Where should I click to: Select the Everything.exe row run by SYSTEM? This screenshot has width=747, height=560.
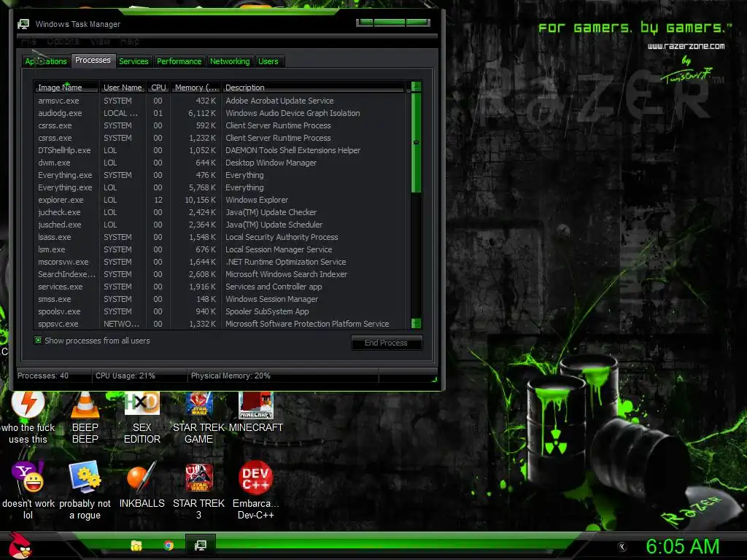point(220,175)
